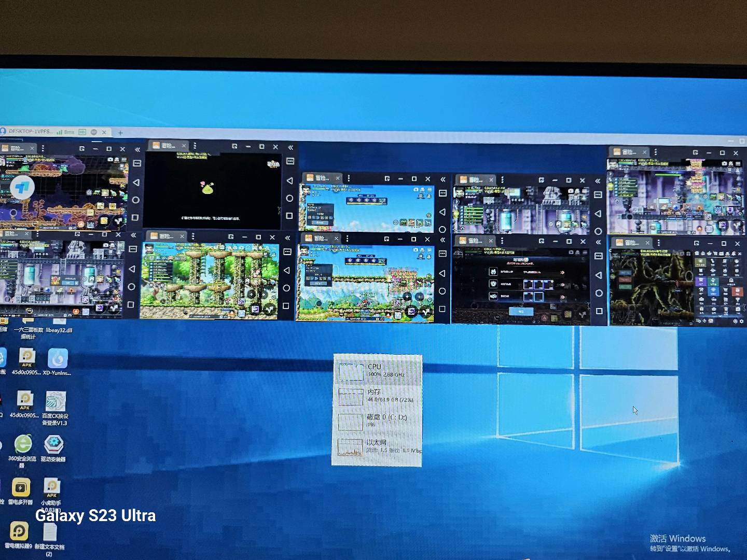The width and height of the screenshot is (747, 560).
Task: Tap Android home circle beside top-left coral-map emulator
Action: (136, 200)
